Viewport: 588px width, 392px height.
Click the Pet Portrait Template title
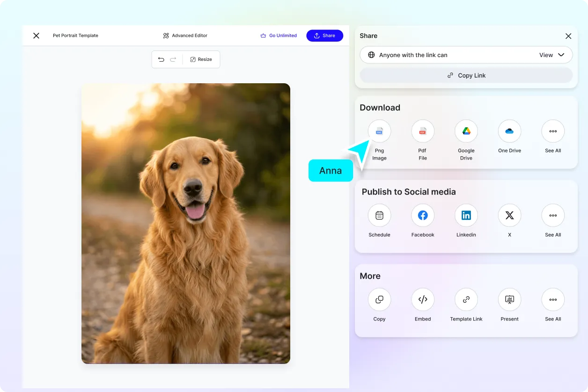coord(75,36)
